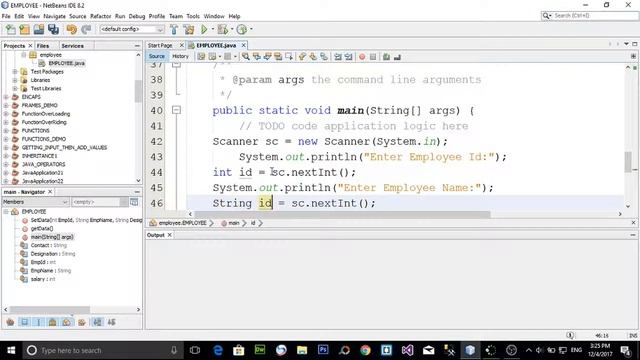Toggle Show Inner Classes filter in Navigator
The height and width of the screenshot is (360, 640).
tap(67, 322)
